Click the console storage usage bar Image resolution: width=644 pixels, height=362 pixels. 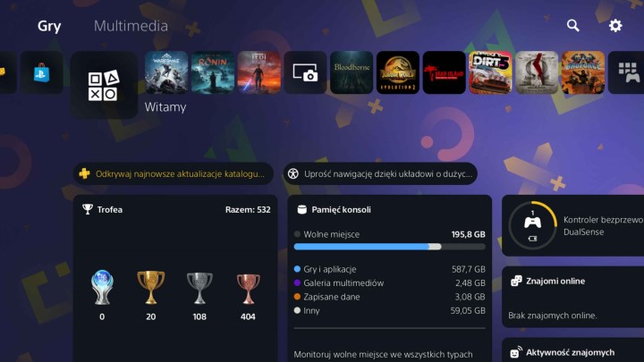(389, 247)
